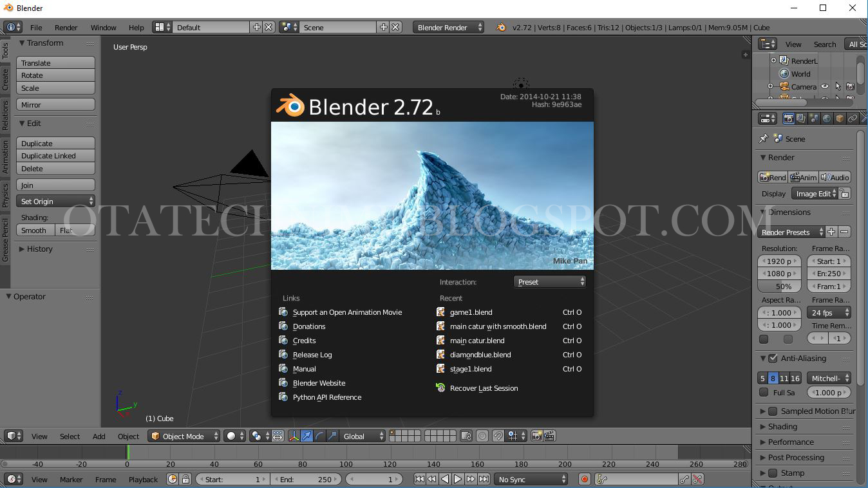This screenshot has width=868, height=488.
Task: Open the Object properties tab
Action: [839, 118]
